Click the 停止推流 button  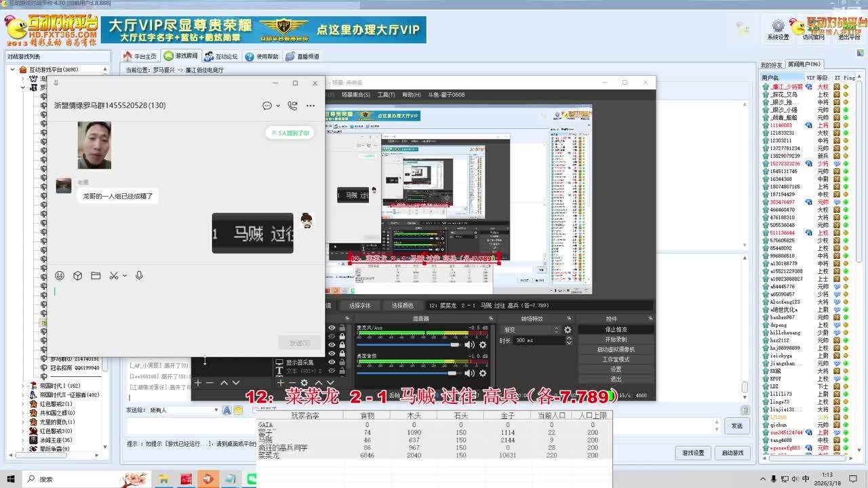point(616,329)
